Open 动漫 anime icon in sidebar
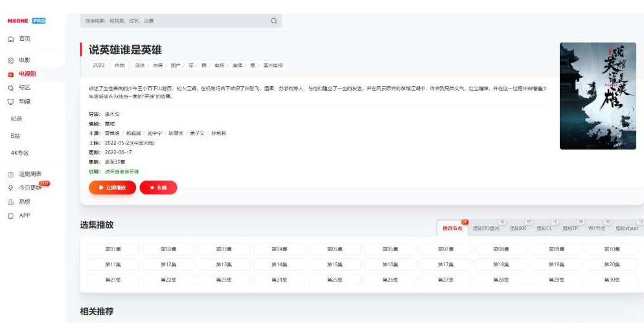644x323 pixels. 10,102
